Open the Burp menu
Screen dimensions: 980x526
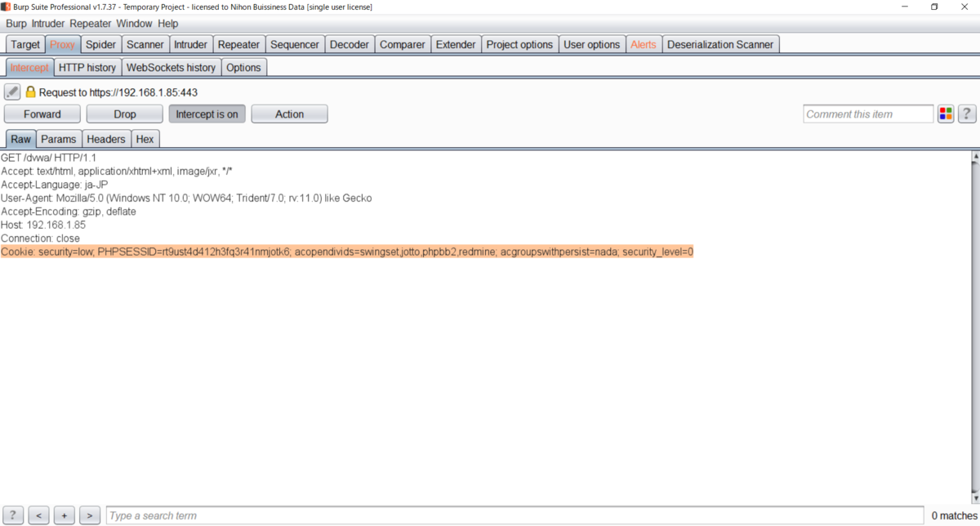pyautogui.click(x=16, y=24)
